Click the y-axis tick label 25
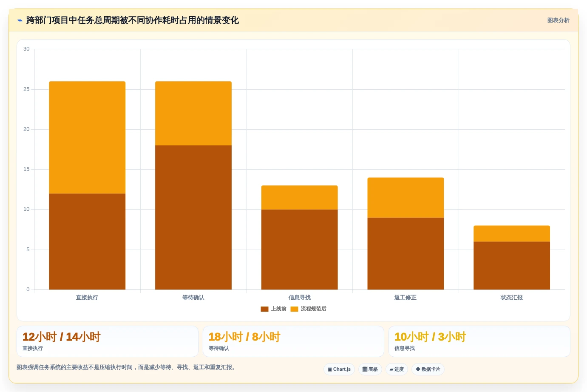The height and width of the screenshot is (392, 587). tap(26, 89)
